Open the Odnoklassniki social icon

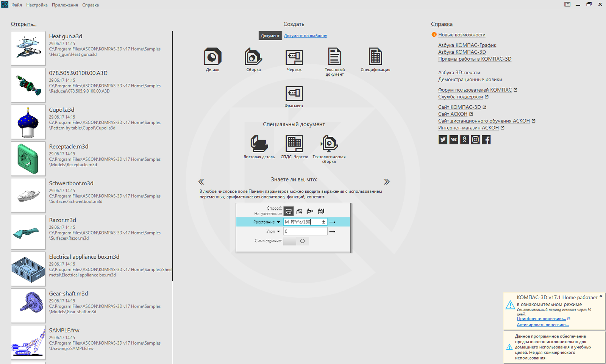465,139
